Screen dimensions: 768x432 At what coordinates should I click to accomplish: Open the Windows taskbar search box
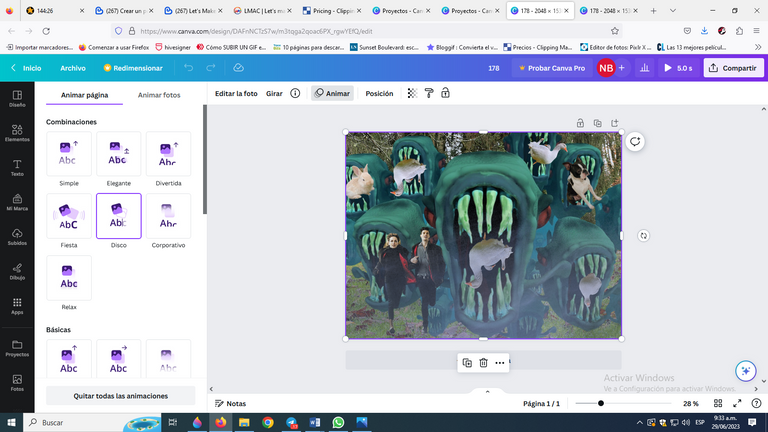point(92,422)
